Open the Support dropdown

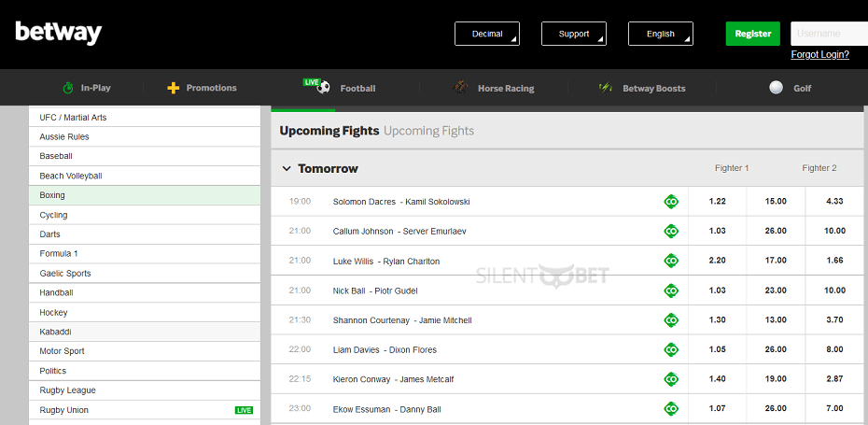click(x=573, y=34)
